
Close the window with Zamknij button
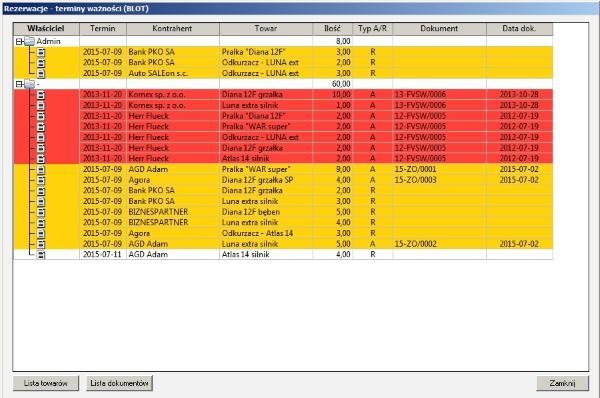[562, 383]
